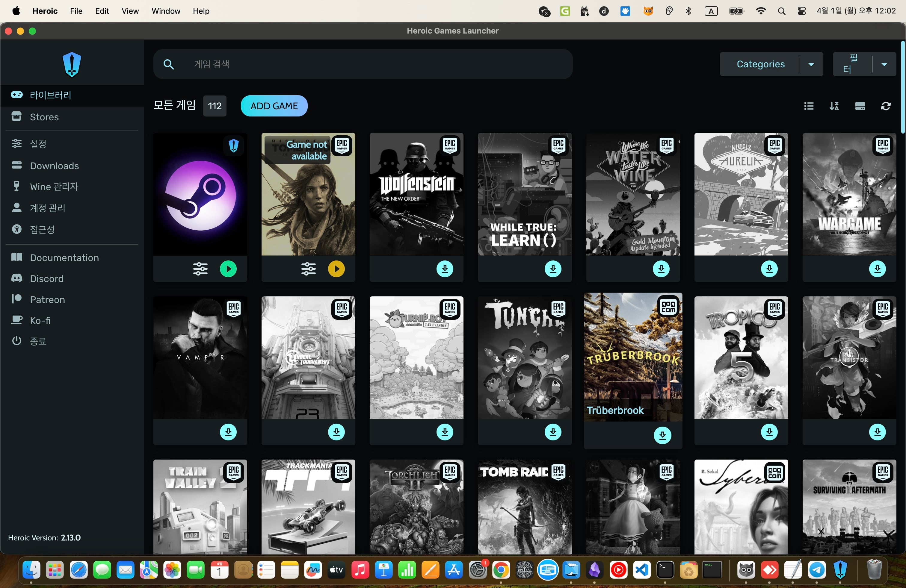The image size is (906, 588).
Task: Open the Trackmania cover
Action: point(308,507)
